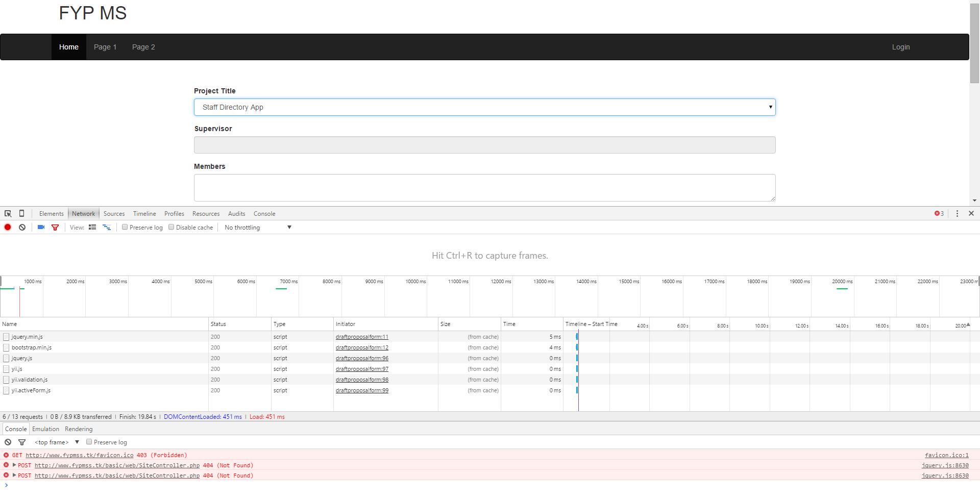Open the draftproposalform:11 initiator link
The height and width of the screenshot is (501, 980).
(362, 337)
